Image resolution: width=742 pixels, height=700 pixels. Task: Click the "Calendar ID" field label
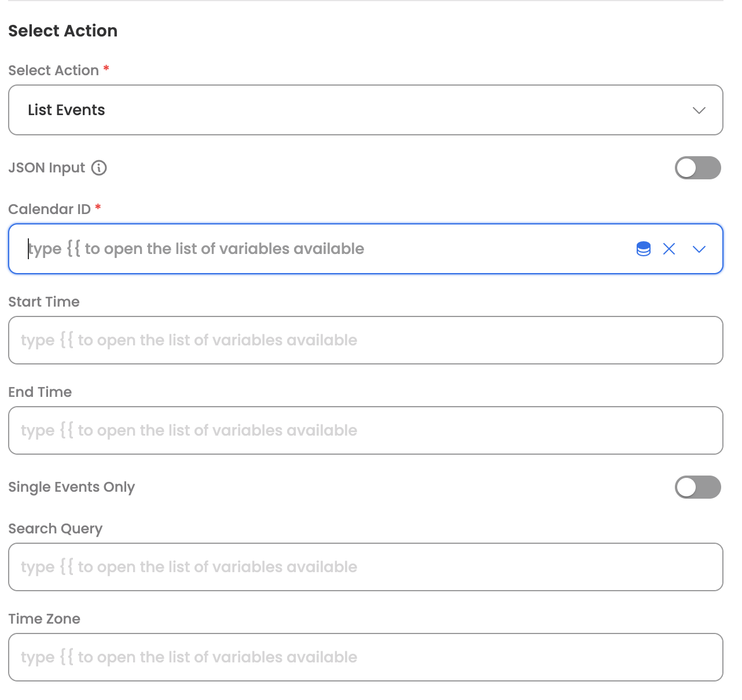(49, 209)
